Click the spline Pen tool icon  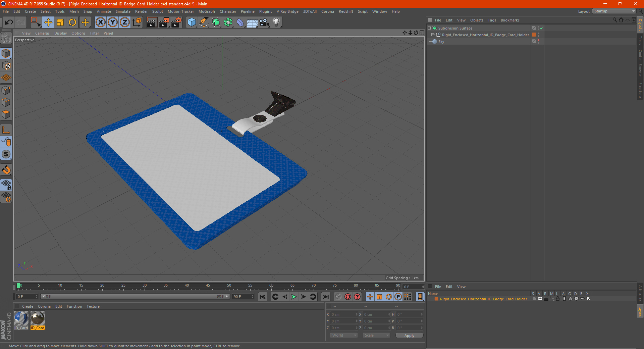pyautogui.click(x=204, y=22)
